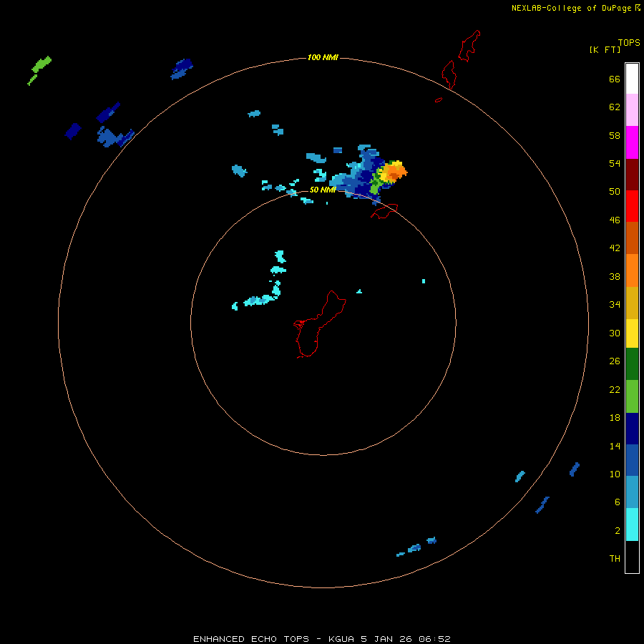The image size is (644, 644).
Task: Click the dark red 50–54 kft swatch
Action: (x=632, y=174)
